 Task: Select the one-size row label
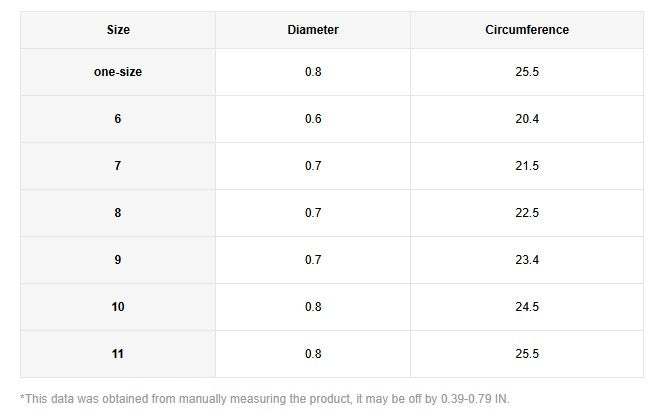click(x=118, y=73)
